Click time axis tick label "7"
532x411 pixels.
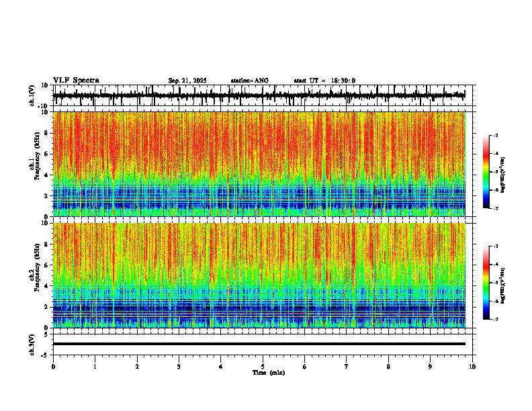347,367
